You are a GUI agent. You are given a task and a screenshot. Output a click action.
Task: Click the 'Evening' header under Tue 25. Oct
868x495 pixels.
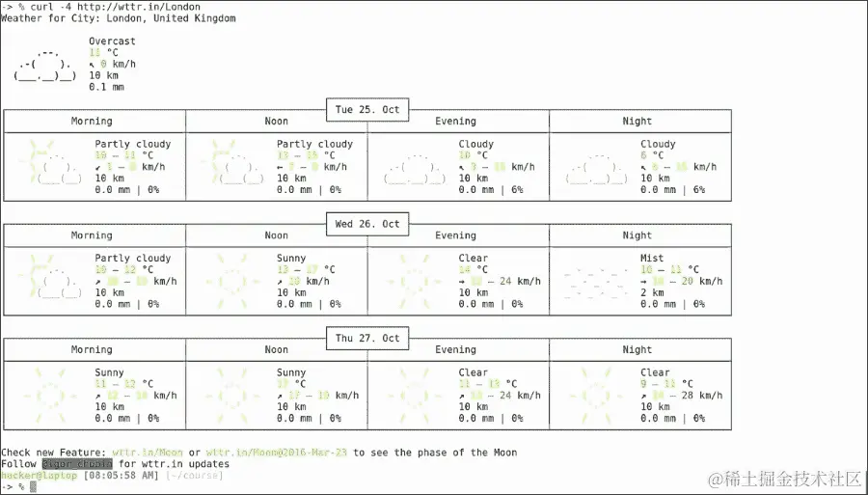tap(455, 122)
